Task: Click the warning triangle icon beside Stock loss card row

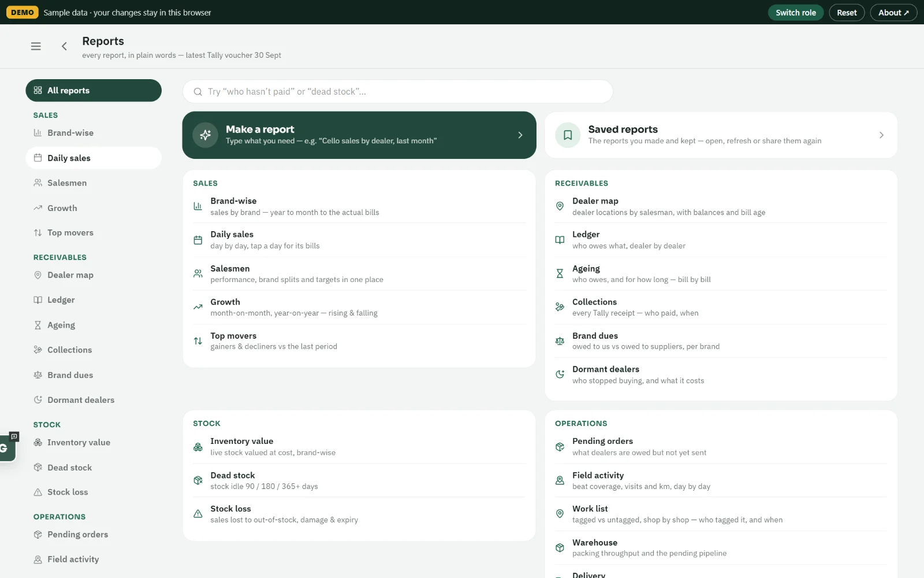Action: point(198,514)
